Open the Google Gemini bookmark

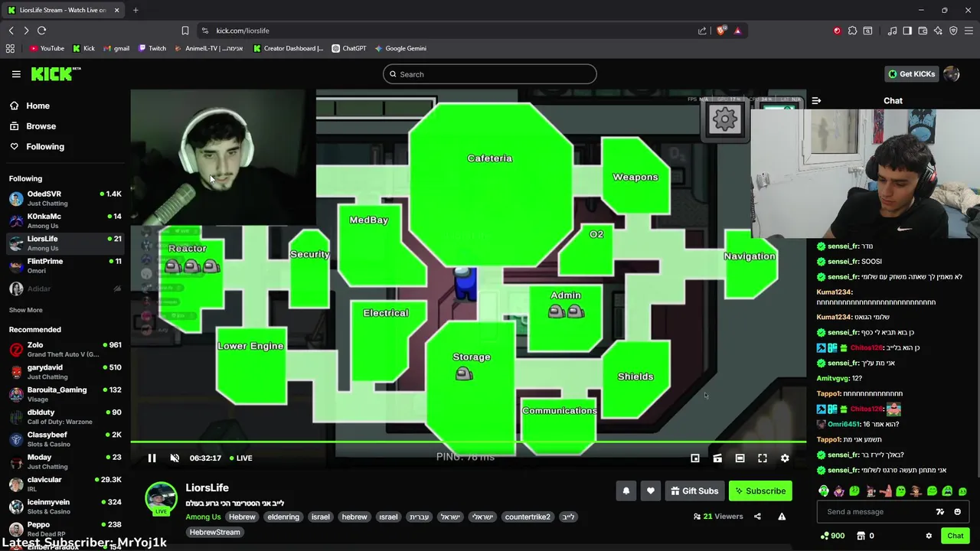click(x=400, y=48)
